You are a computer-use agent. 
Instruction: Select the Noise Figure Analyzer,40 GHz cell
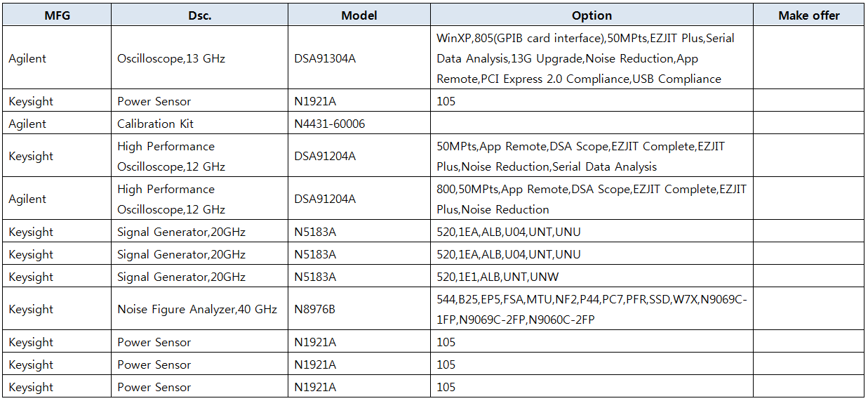tap(197, 309)
